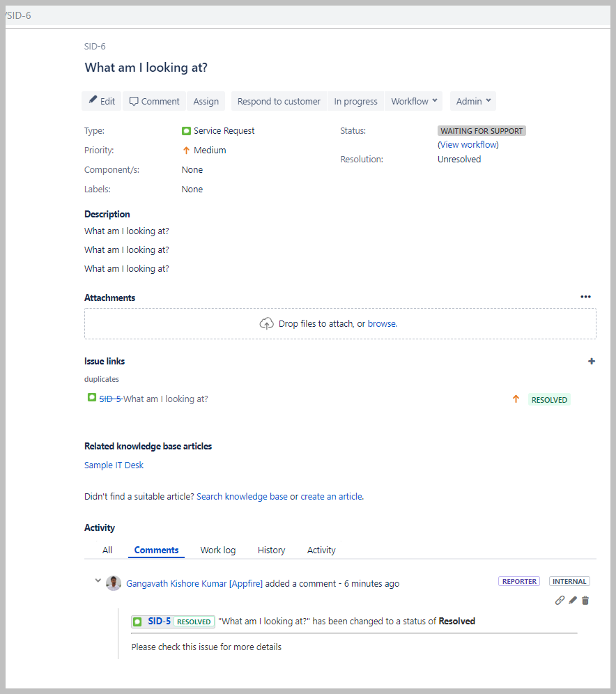Select the Comments tab

tap(156, 550)
